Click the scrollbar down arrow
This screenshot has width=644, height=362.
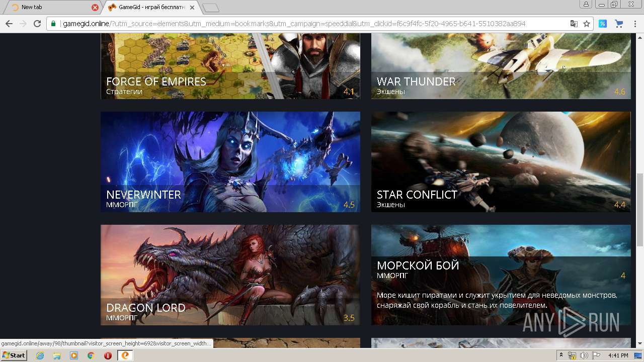click(639, 344)
